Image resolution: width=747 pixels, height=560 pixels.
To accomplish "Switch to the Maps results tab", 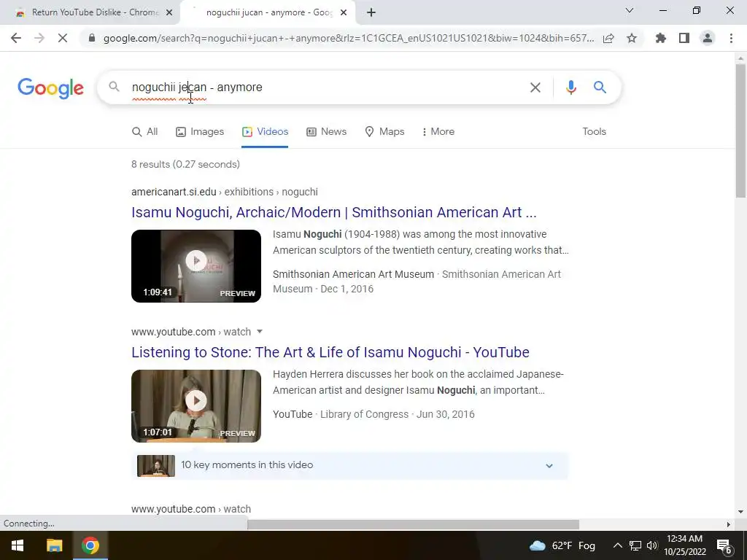I will 384,131.
